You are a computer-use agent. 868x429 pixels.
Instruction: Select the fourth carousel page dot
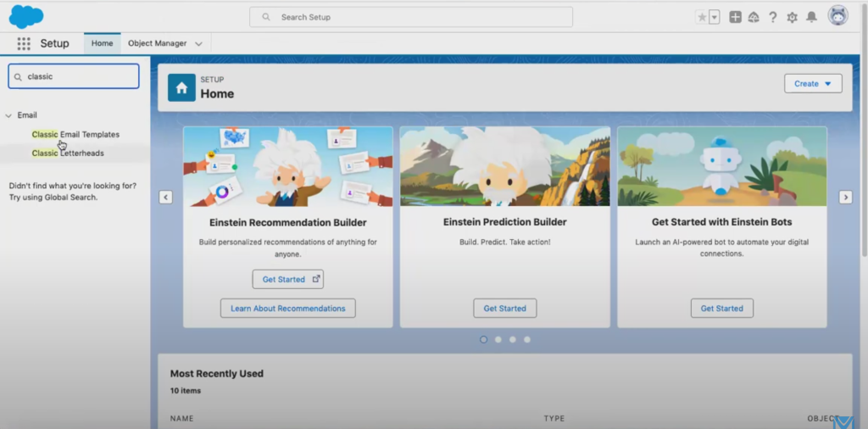527,339
